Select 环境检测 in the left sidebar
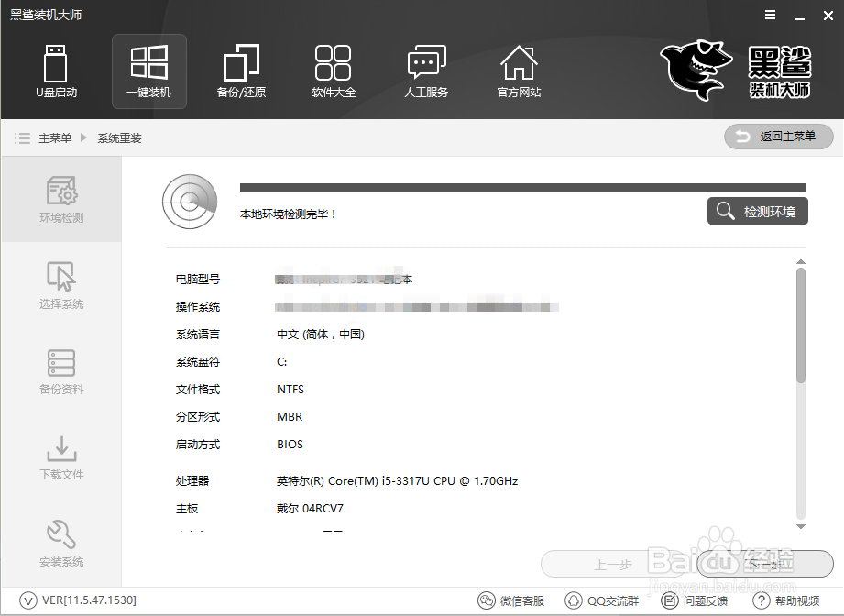 60,197
